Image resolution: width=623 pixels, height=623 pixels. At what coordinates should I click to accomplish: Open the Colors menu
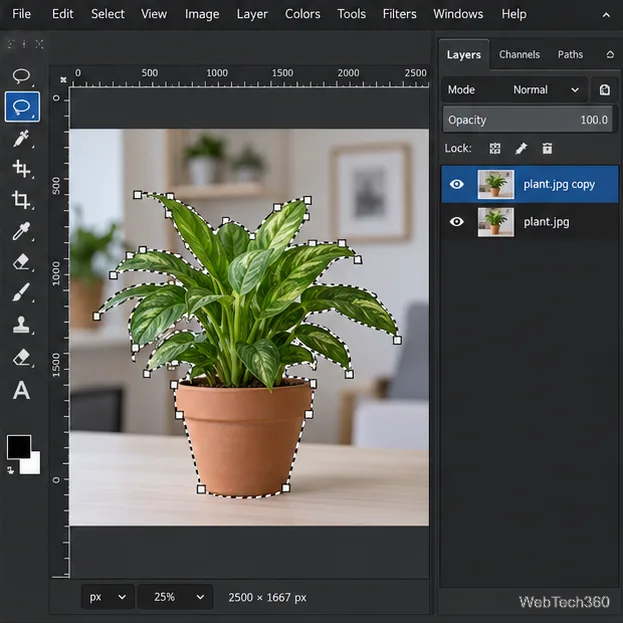[302, 14]
